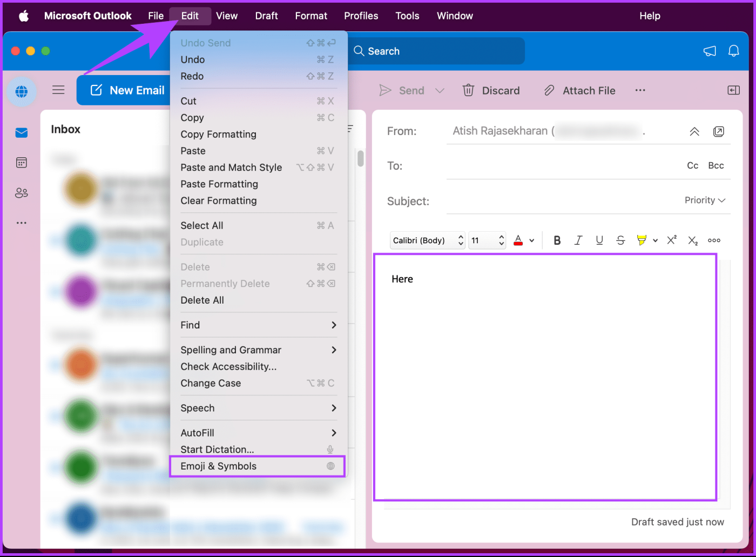Open the Profiles menu
Screen dimensions: 756x557
pyautogui.click(x=361, y=16)
